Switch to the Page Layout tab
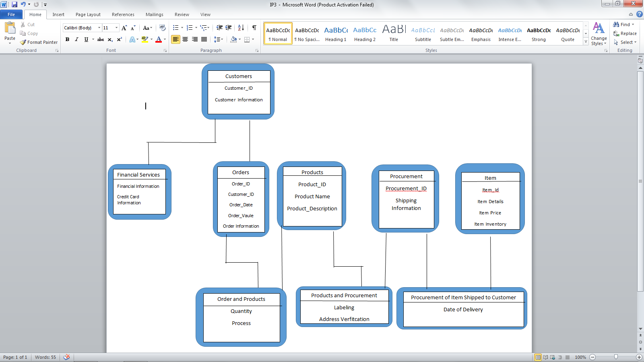The width and height of the screenshot is (644, 362). click(88, 14)
